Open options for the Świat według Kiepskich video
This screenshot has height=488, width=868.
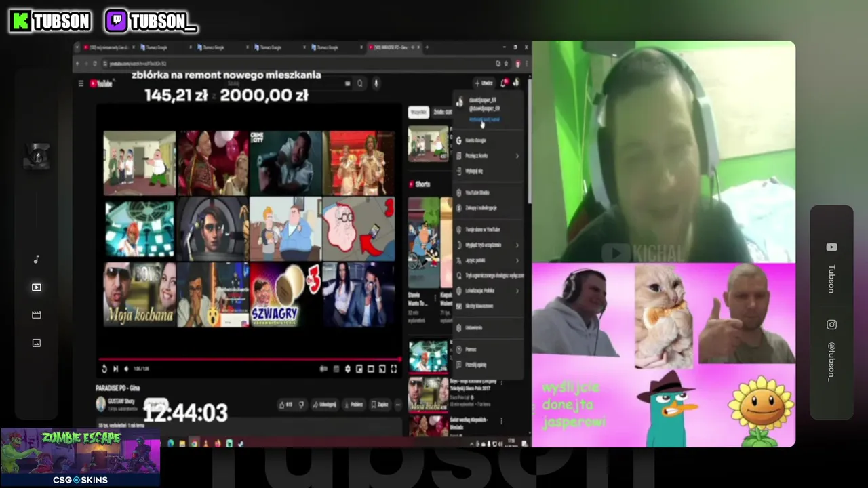502,421
